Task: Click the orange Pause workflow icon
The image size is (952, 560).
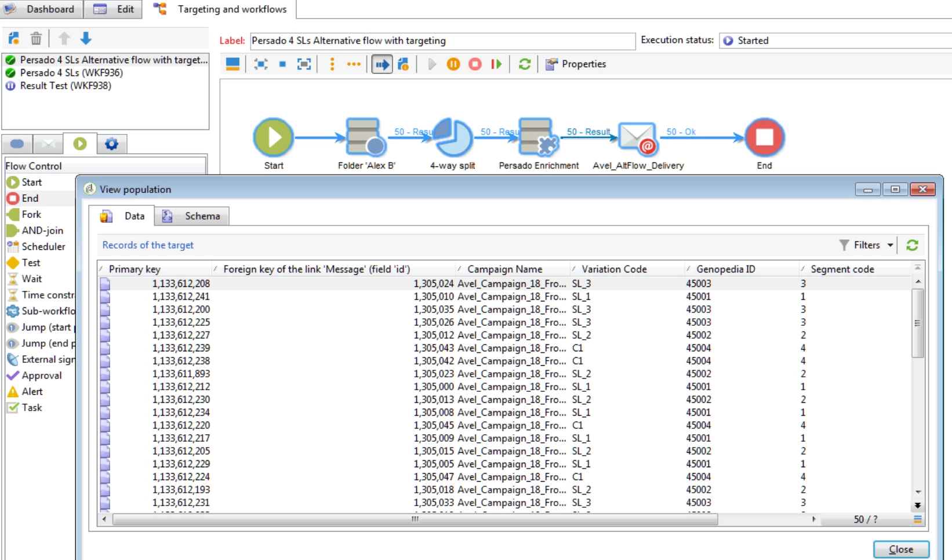Action: click(x=453, y=64)
